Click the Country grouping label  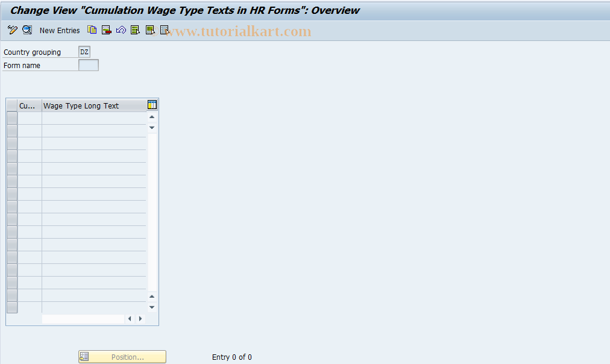pyautogui.click(x=33, y=52)
